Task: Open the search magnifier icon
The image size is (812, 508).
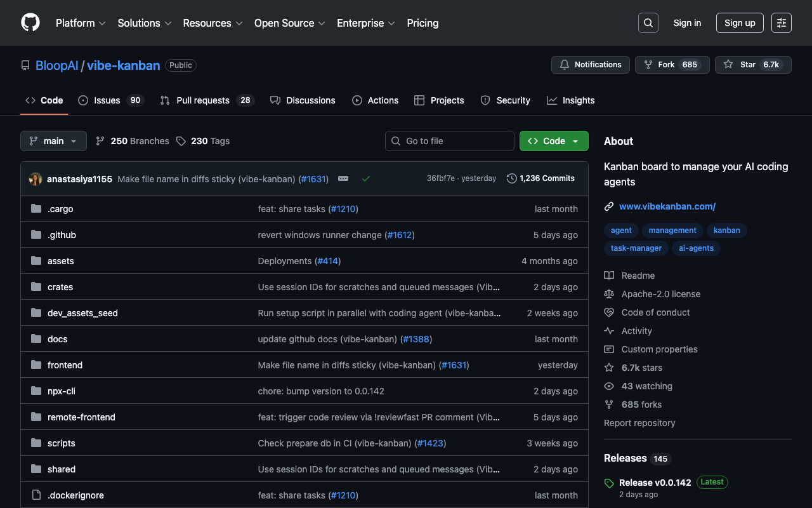Action: [x=648, y=23]
